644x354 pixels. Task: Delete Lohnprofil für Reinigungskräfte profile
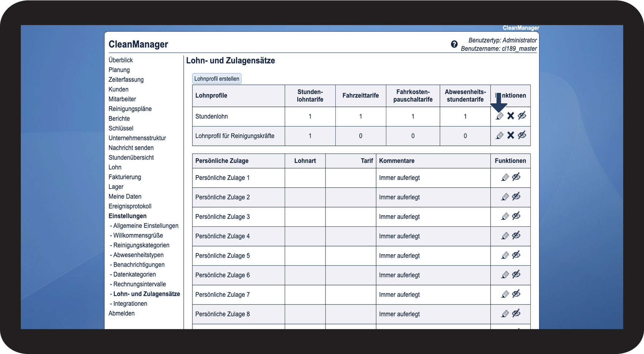[x=511, y=135]
